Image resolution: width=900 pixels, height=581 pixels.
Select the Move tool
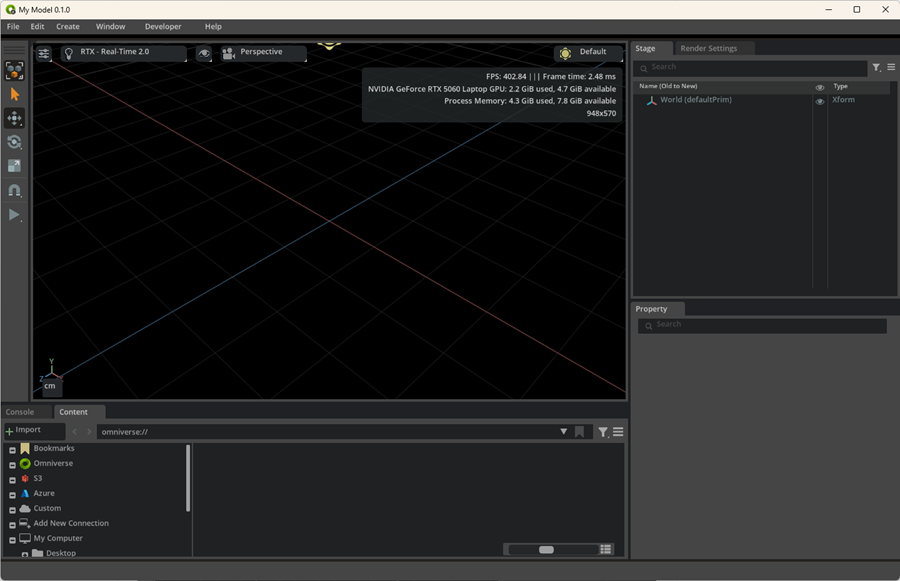tap(14, 119)
